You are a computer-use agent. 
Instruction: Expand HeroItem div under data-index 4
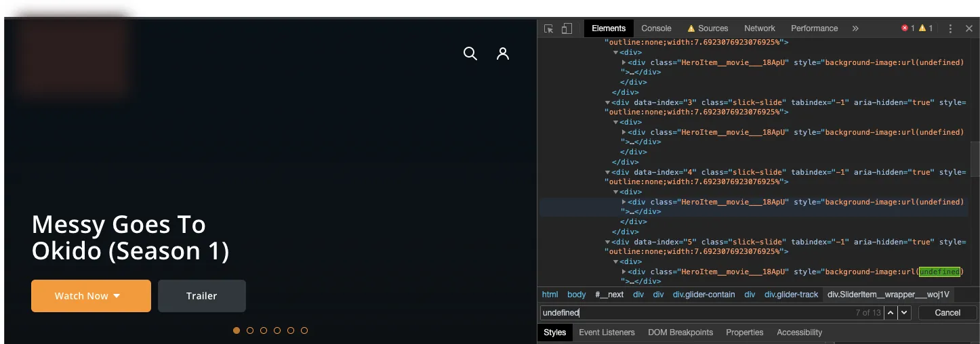(624, 202)
